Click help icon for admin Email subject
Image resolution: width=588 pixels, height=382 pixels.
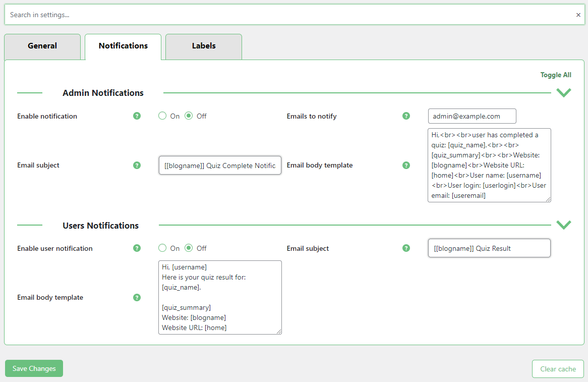[137, 165]
